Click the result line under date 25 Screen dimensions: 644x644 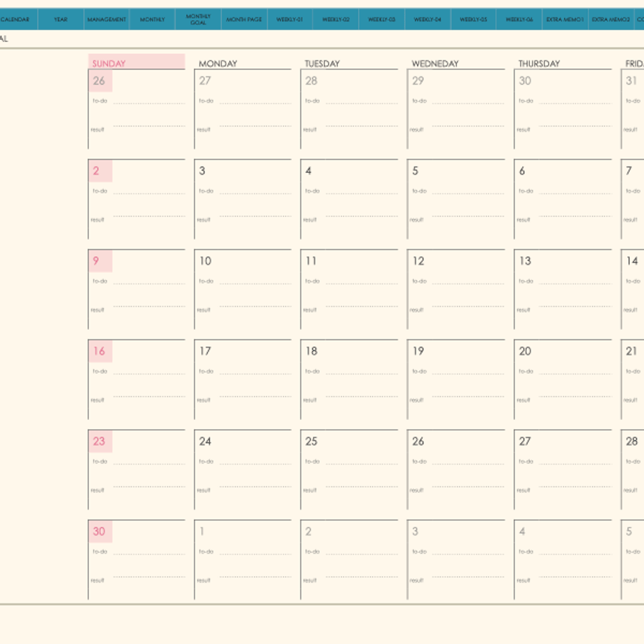coord(361,486)
